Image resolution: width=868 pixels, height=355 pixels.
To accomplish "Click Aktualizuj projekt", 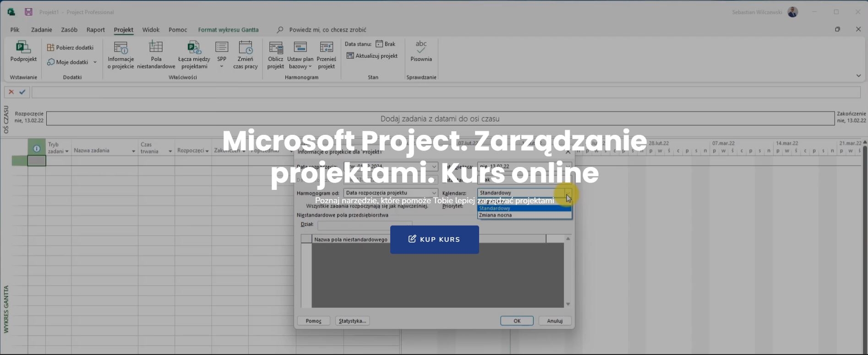I will point(372,56).
